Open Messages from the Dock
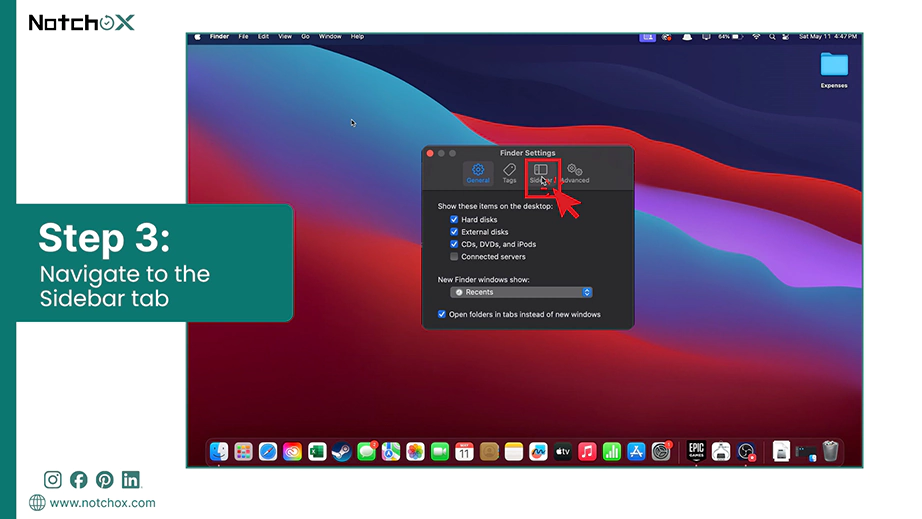The width and height of the screenshot is (922, 519). 366,451
